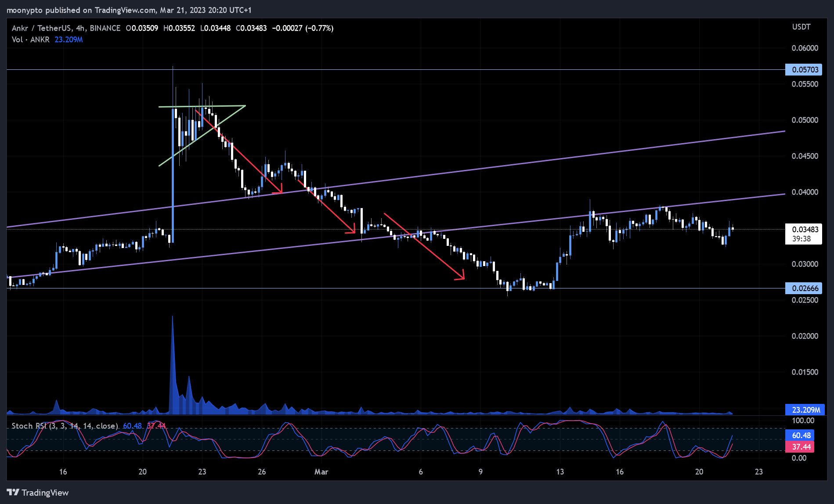Click the high price value H0.03552

(179, 28)
